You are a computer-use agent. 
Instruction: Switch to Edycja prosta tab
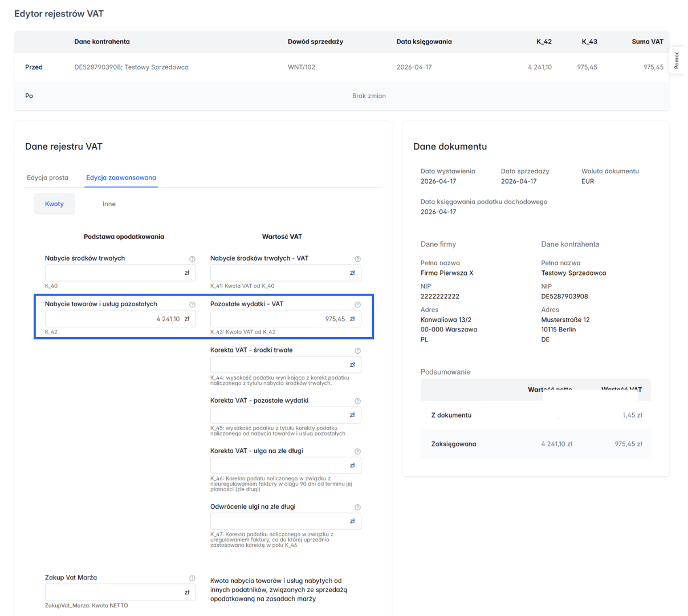pos(47,178)
